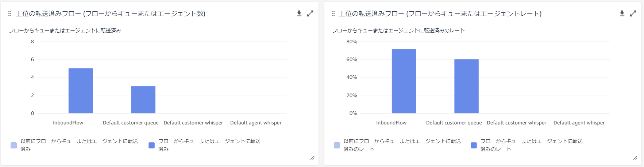Select InboundFlow bar in left count chart

[x=81, y=91]
